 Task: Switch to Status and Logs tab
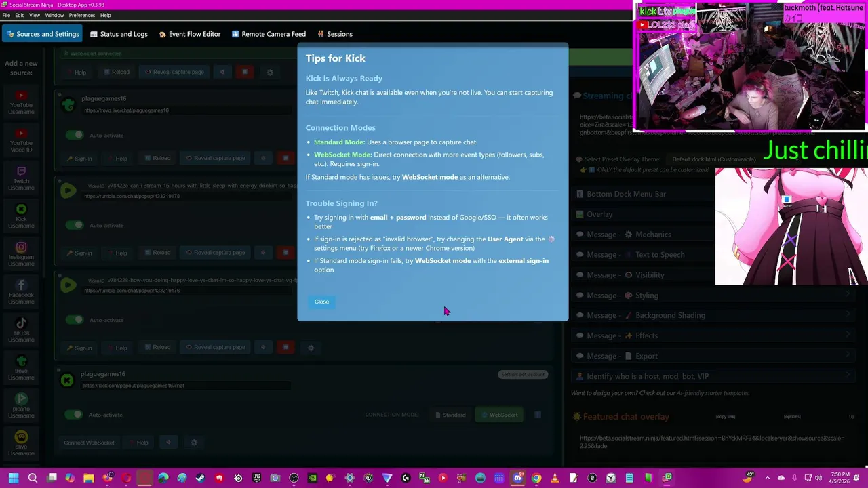point(119,34)
